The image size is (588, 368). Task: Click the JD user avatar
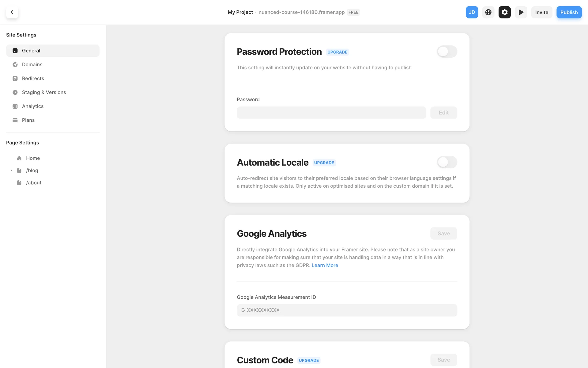point(472,12)
